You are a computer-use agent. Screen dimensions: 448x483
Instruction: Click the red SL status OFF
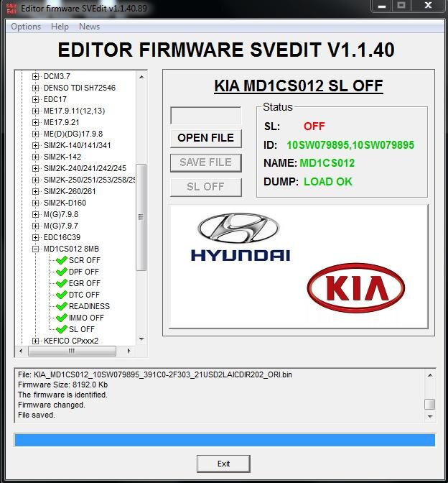pyautogui.click(x=314, y=126)
